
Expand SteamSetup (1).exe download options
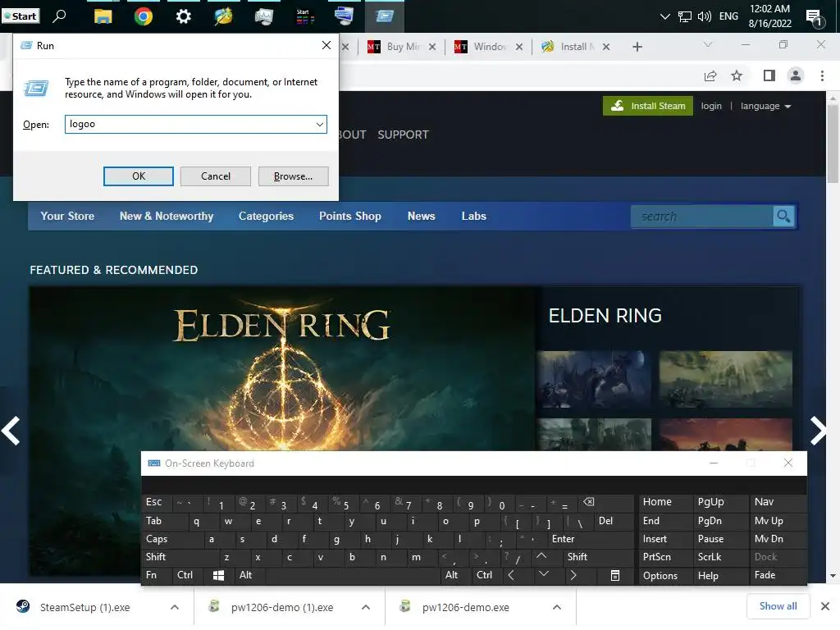click(175, 608)
